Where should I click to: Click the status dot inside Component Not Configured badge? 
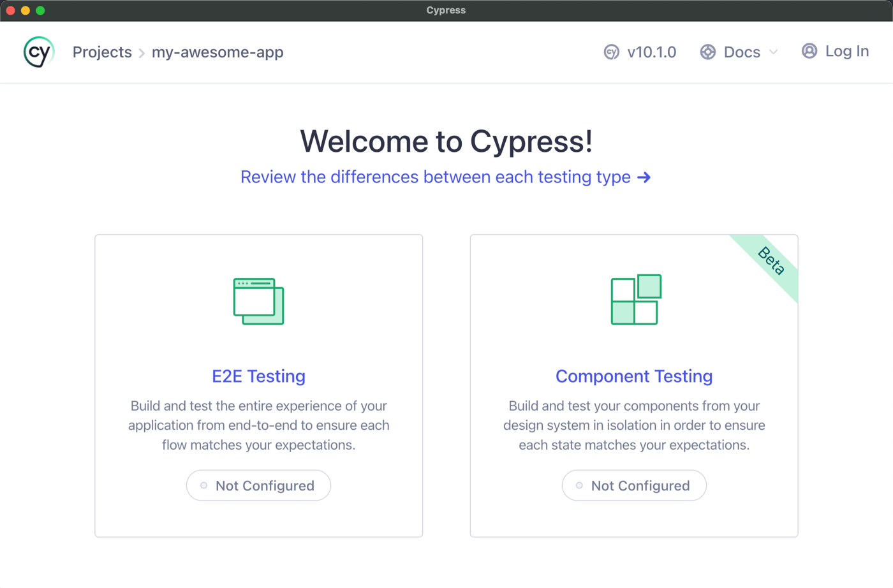[x=579, y=485]
